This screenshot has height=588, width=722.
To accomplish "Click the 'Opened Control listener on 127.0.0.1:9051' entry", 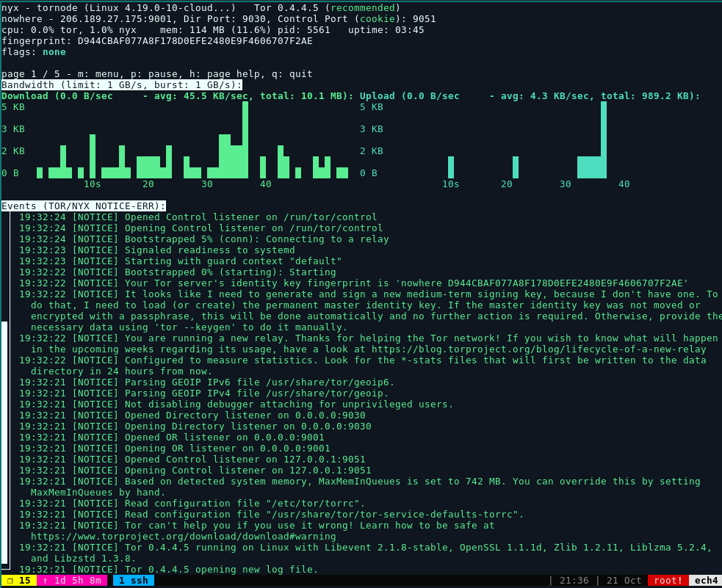I will pos(192,460).
